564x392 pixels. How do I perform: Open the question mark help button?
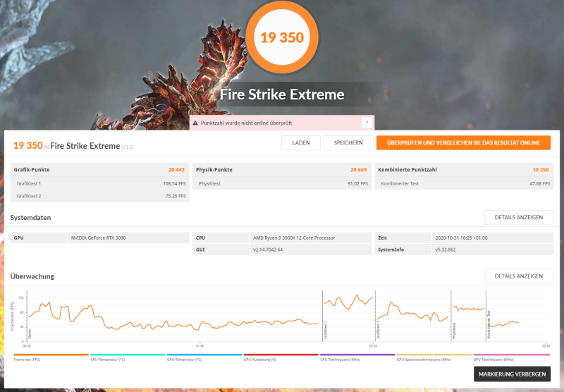point(367,123)
